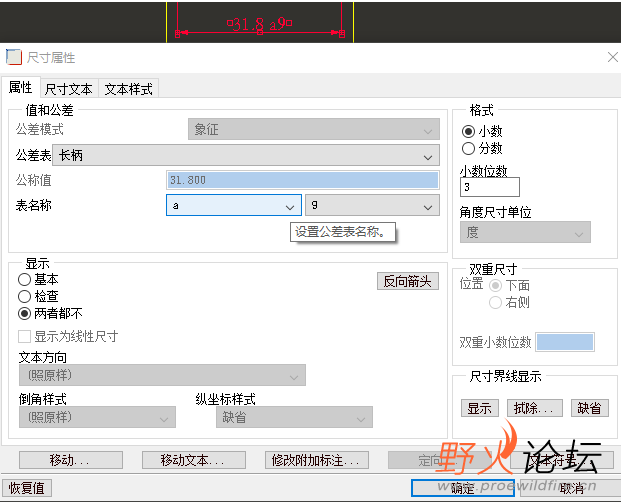This screenshot has width=621, height=502.
Task: Open the 表名称 grade dropdown showing 9
Action: coord(372,205)
